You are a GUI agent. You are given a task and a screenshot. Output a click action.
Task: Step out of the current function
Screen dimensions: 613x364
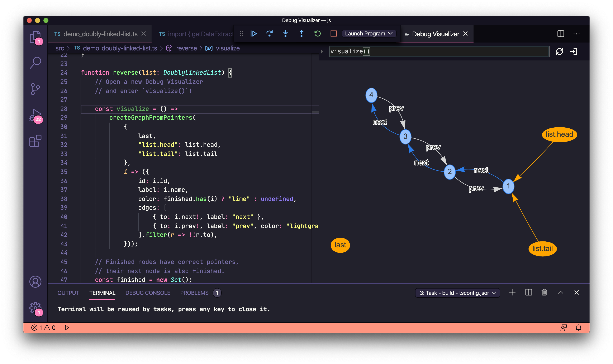tap(301, 34)
